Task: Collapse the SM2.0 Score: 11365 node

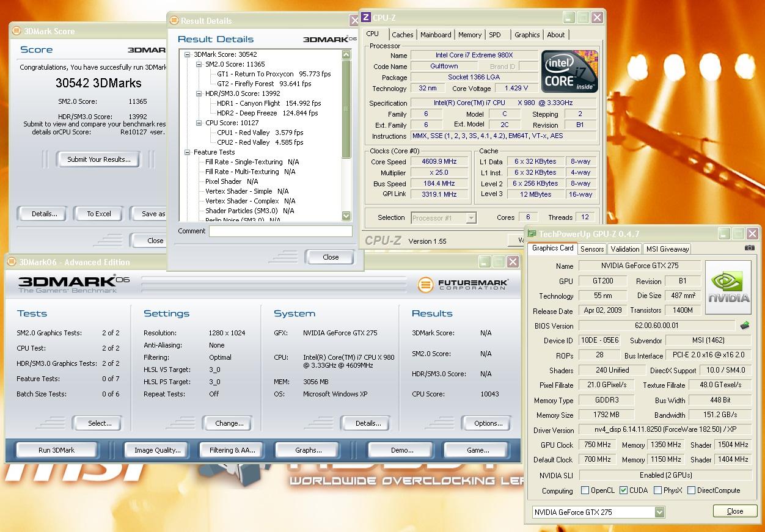Action: (199, 64)
